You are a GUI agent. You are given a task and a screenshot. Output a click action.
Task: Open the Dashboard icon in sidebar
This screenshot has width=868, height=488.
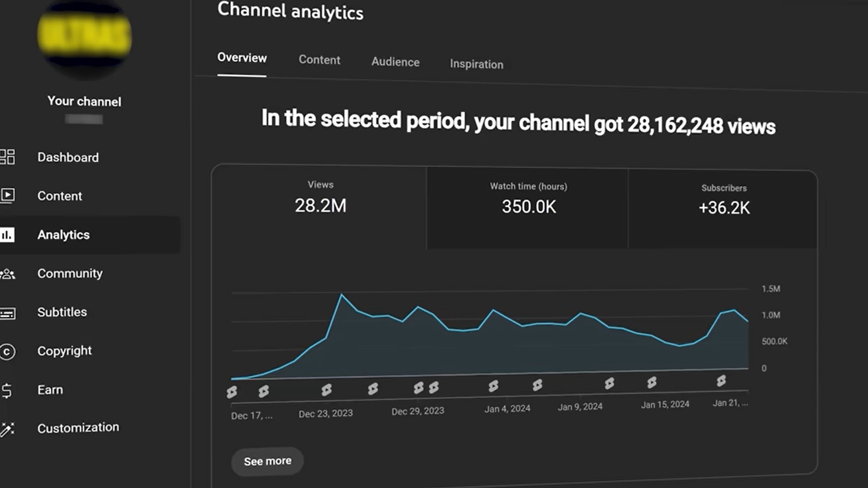click(x=7, y=157)
